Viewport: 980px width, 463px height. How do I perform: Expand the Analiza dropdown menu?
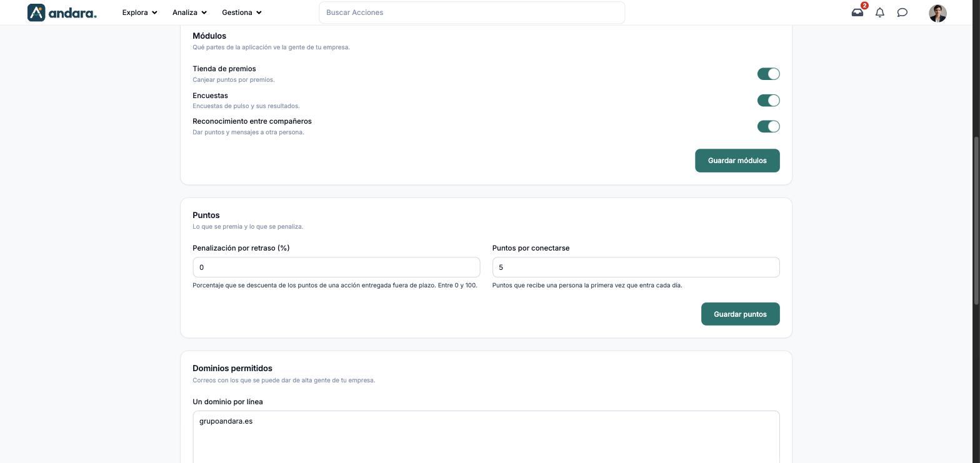[189, 12]
